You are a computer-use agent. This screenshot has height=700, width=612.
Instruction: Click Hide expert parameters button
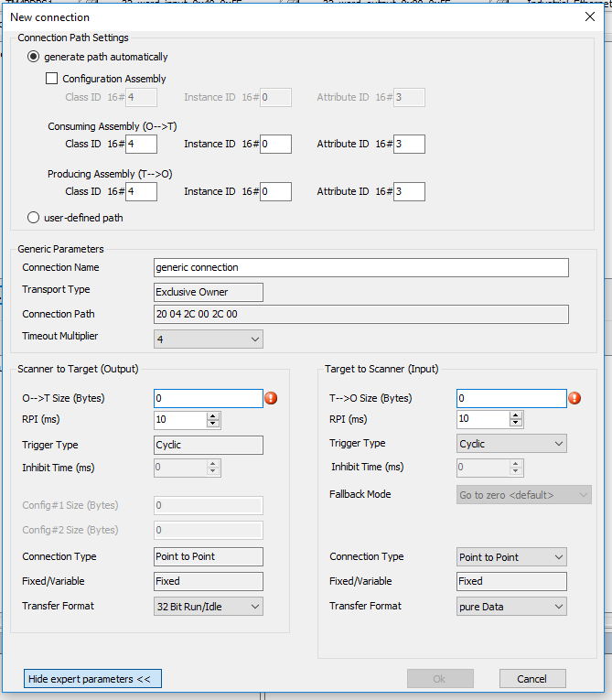click(x=93, y=678)
